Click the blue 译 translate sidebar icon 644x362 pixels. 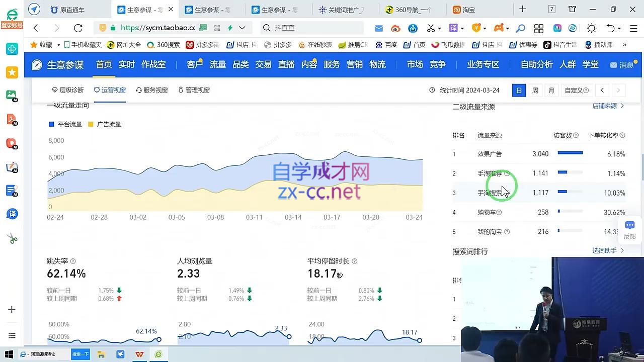12,214
